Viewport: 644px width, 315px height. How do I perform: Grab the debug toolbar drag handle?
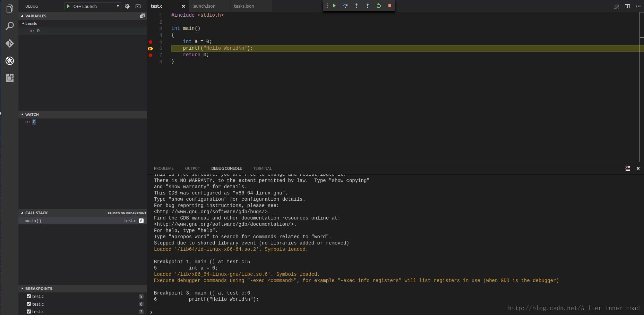point(327,6)
